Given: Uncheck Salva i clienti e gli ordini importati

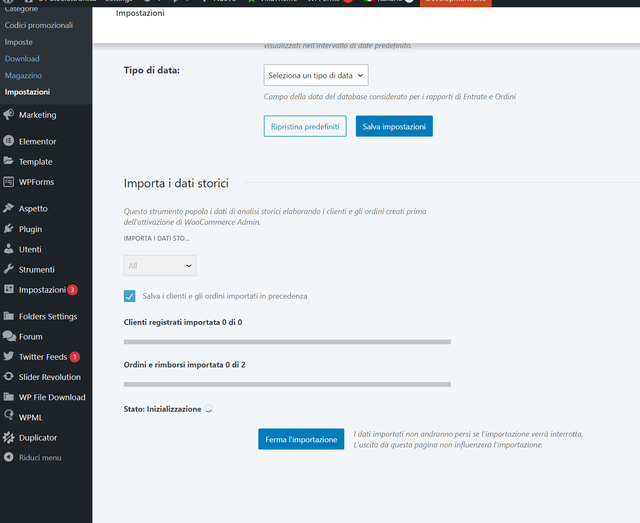Looking at the screenshot, I should tap(129, 296).
